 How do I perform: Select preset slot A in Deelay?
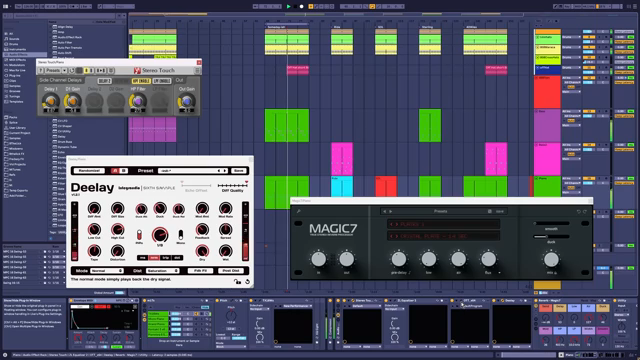115,171
